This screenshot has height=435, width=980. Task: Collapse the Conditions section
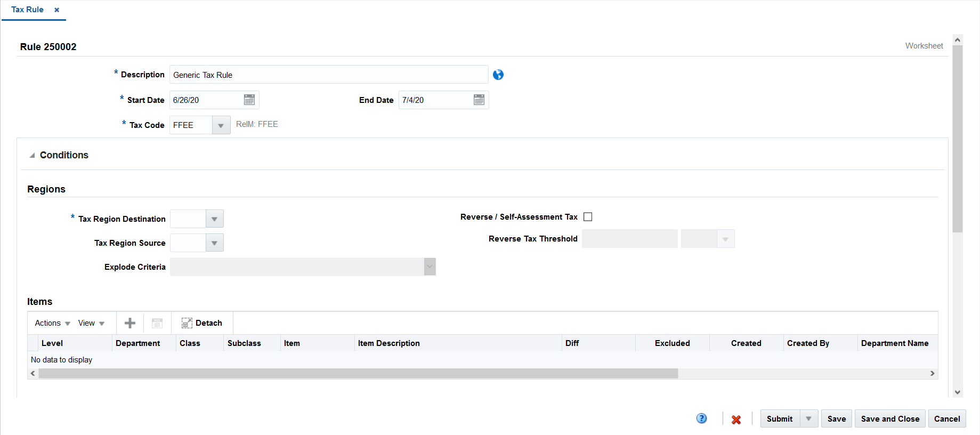32,155
